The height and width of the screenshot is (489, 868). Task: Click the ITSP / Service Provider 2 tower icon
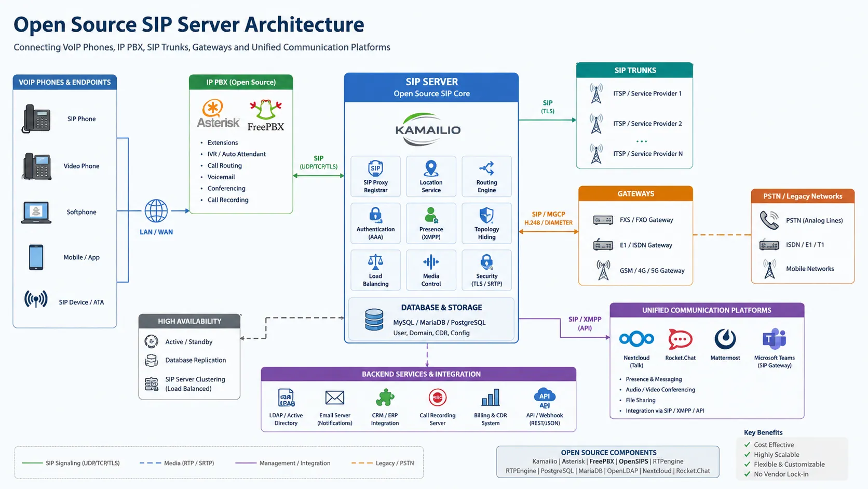596,124
